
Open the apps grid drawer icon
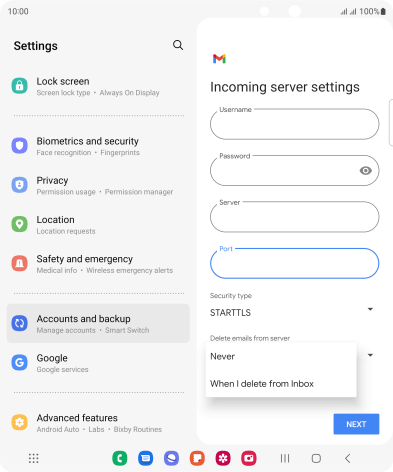[x=33, y=458]
